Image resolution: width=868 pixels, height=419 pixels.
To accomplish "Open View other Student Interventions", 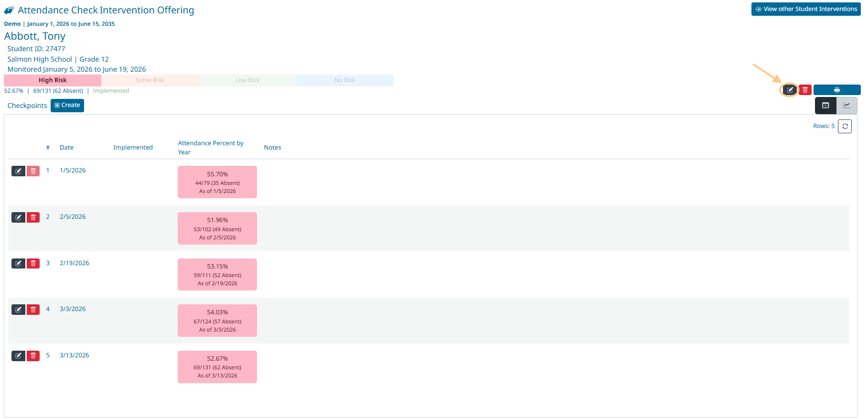I will coord(805,9).
